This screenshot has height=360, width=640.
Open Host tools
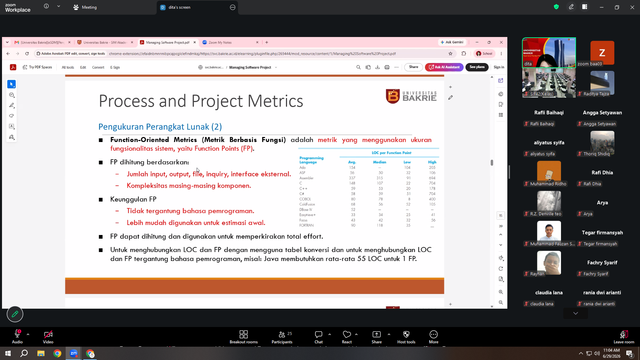tap(406, 336)
